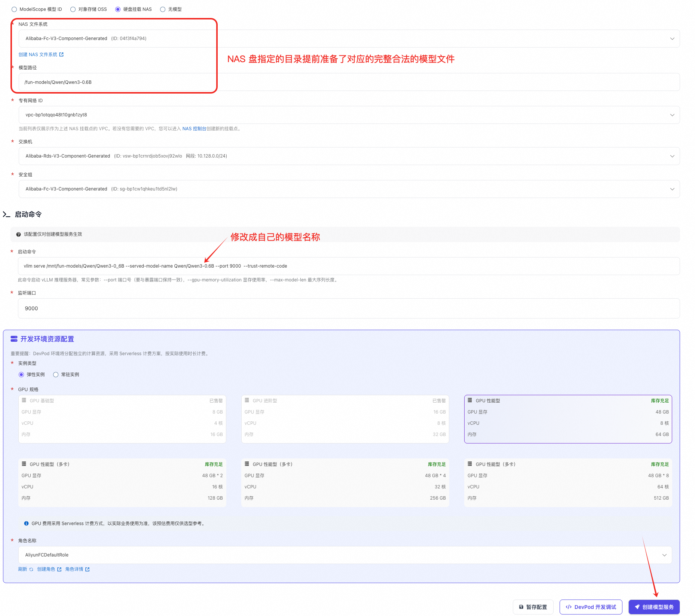Click the external-link icon after 创建角色
Screen dimensions: 695x616
[x=59, y=570]
